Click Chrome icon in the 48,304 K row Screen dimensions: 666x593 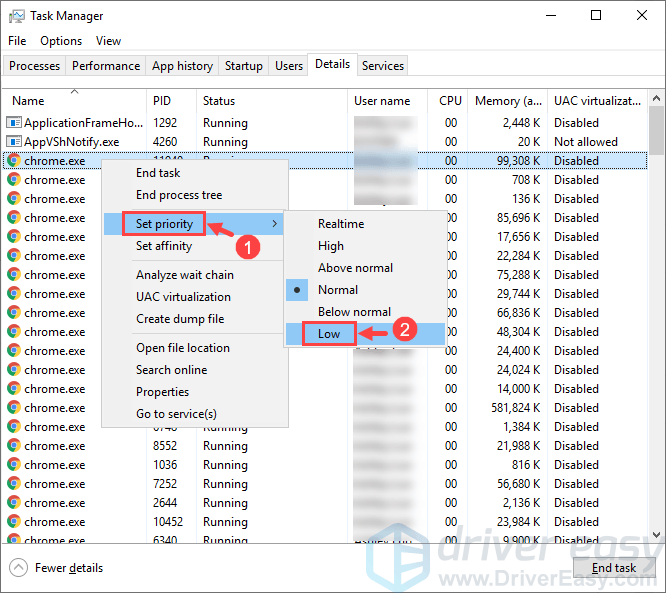point(14,332)
